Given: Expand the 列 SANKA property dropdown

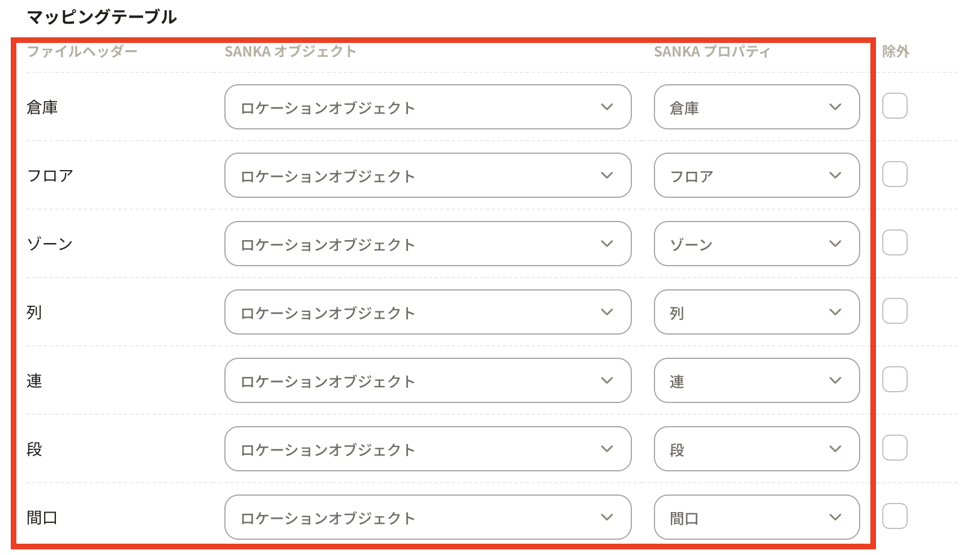Looking at the screenshot, I should (x=756, y=313).
